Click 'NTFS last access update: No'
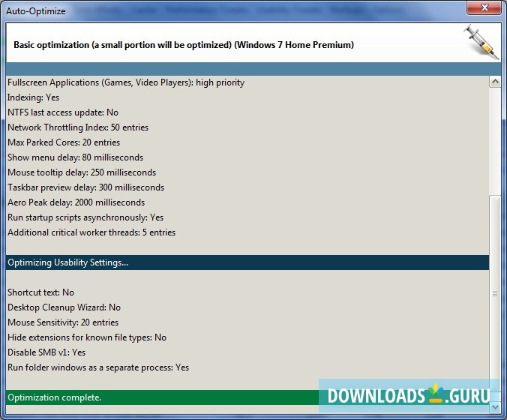 pyautogui.click(x=63, y=112)
